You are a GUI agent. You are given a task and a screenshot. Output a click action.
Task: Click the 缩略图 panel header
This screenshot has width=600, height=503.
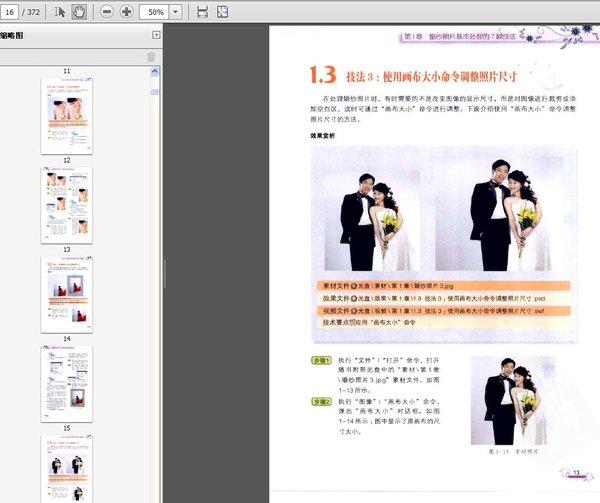click(11, 36)
